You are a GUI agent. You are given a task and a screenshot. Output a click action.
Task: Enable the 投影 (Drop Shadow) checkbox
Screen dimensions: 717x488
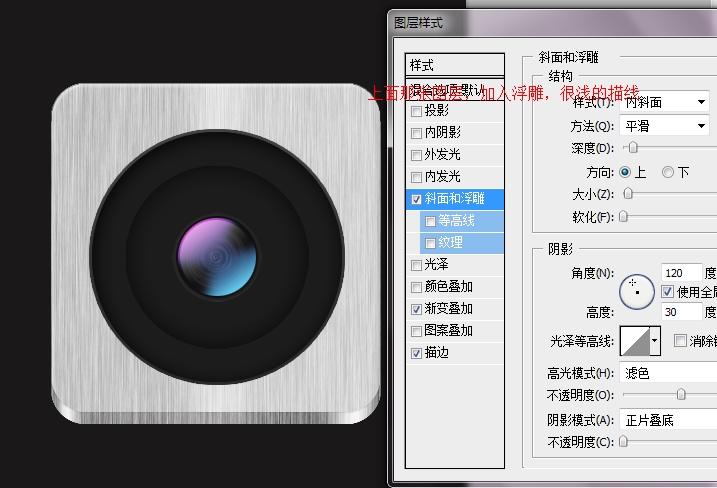[x=416, y=111]
